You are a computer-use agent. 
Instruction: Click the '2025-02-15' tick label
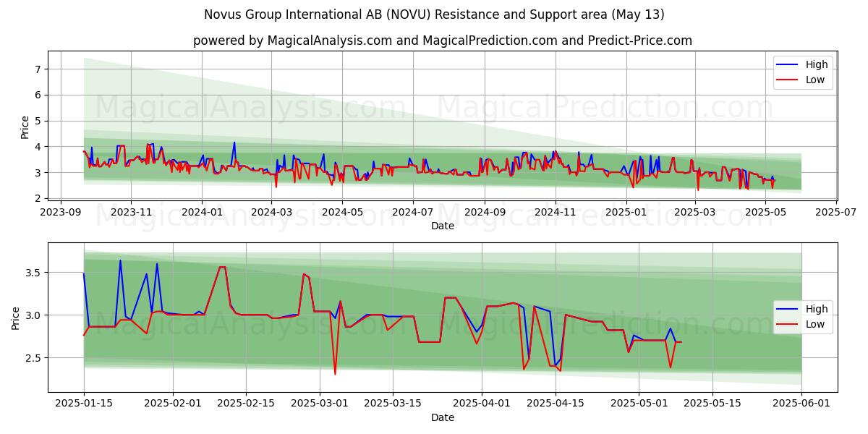pos(246,404)
